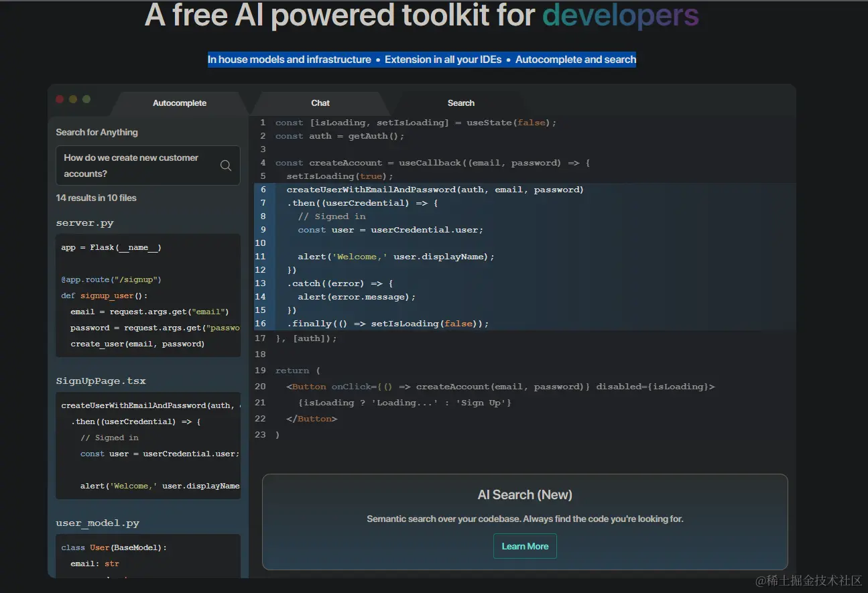Open the server.py result heading
868x593 pixels.
tap(85, 223)
